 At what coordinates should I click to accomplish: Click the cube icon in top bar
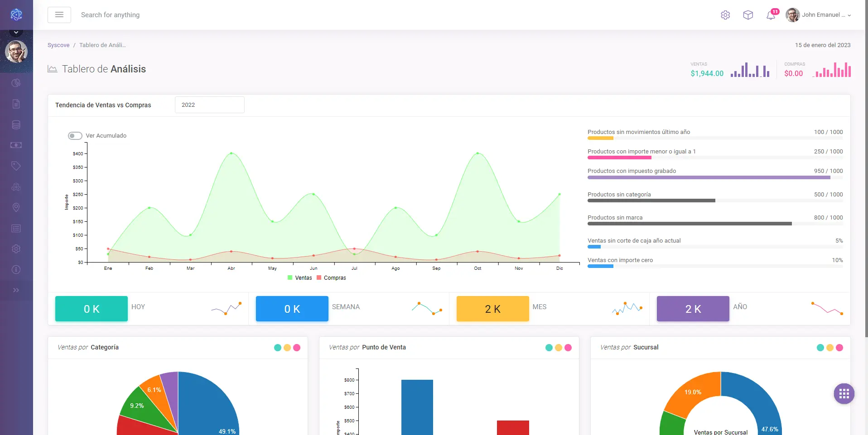click(748, 15)
